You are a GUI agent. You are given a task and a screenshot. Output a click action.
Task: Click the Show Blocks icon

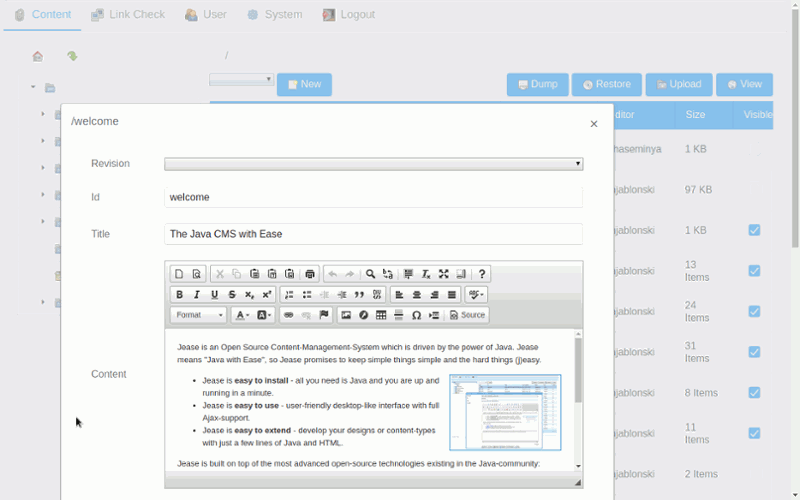pos(461,274)
